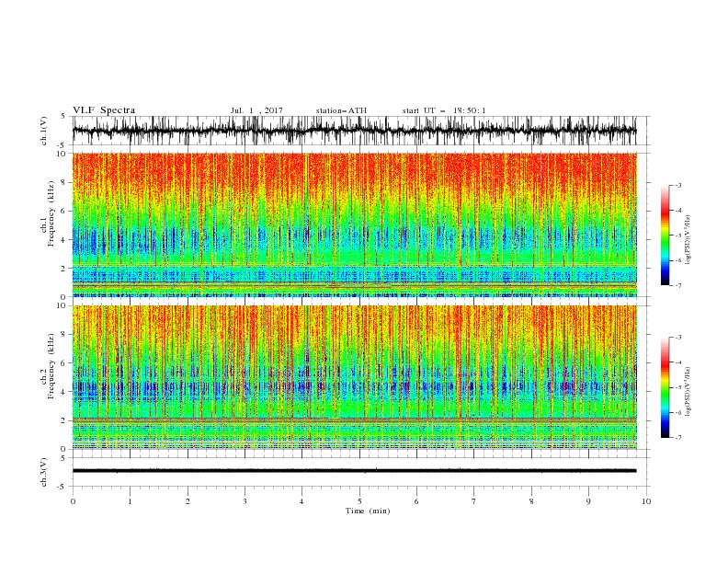Click tick label "4" on time axis

pyautogui.click(x=301, y=501)
